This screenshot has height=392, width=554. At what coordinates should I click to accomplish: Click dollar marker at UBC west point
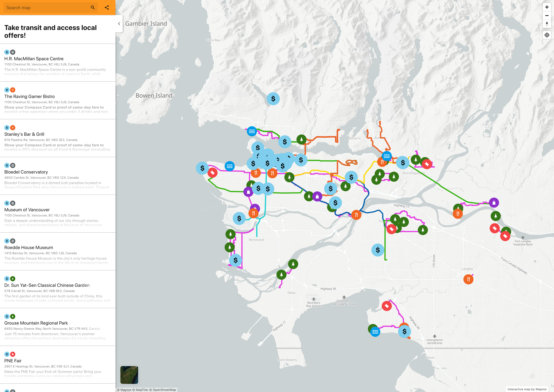pos(202,168)
